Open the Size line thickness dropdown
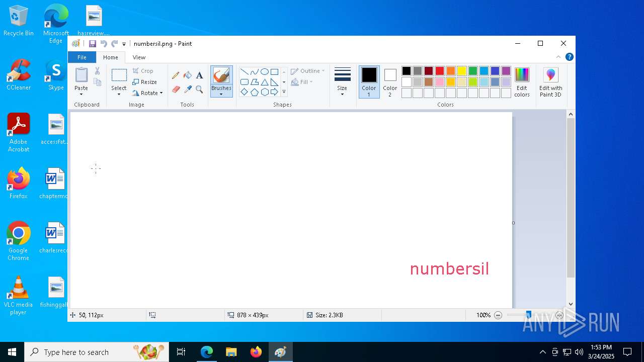 pyautogui.click(x=342, y=82)
